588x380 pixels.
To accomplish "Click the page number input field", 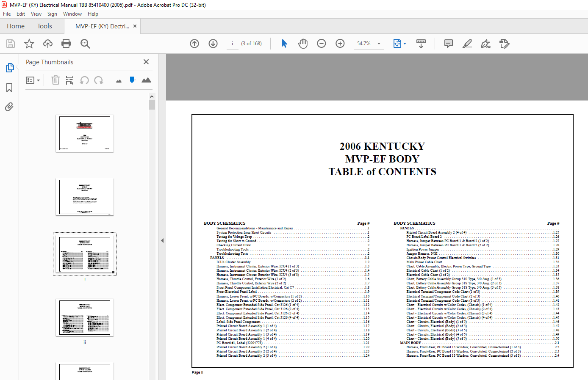I will 232,44.
